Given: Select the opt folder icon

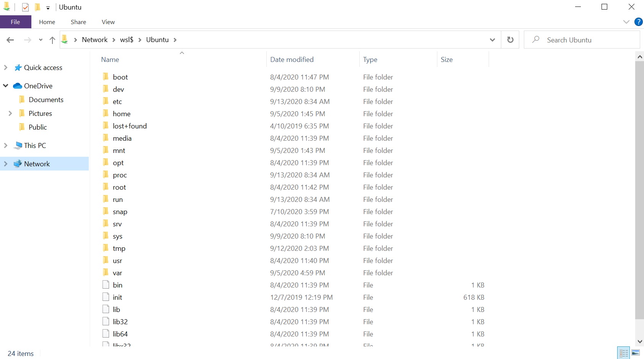Looking at the screenshot, I should pyautogui.click(x=106, y=162).
